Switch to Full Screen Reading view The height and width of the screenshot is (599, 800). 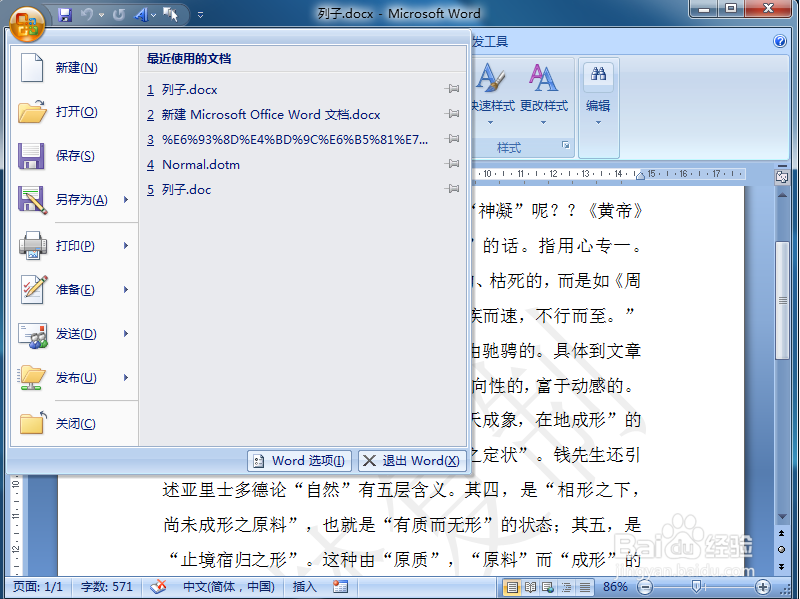[x=531, y=587]
